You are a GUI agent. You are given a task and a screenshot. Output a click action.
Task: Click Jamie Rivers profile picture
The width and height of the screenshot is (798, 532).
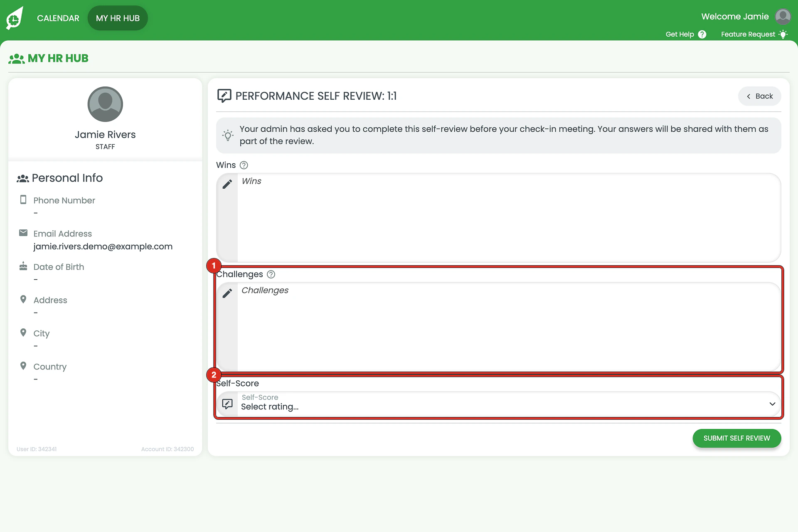(x=105, y=104)
